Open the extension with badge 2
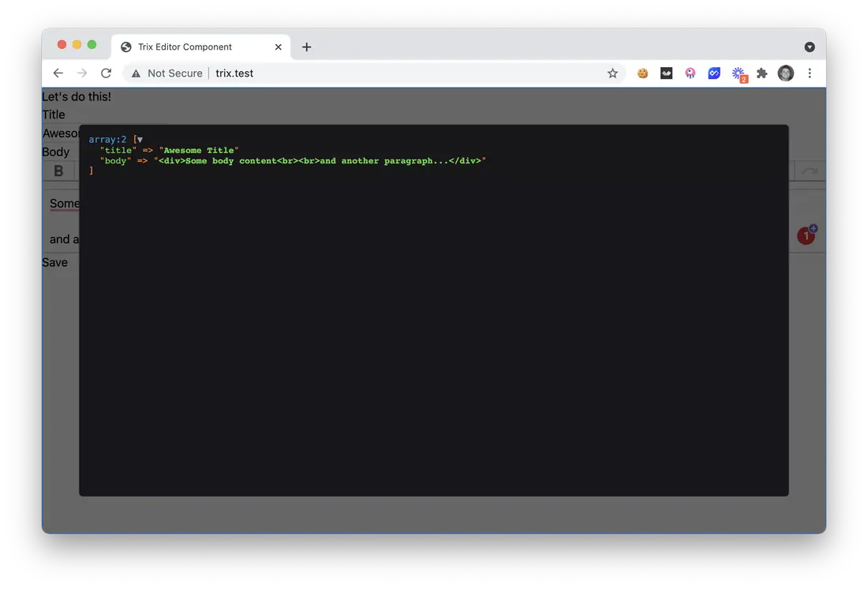The height and width of the screenshot is (589, 868). coord(739,74)
